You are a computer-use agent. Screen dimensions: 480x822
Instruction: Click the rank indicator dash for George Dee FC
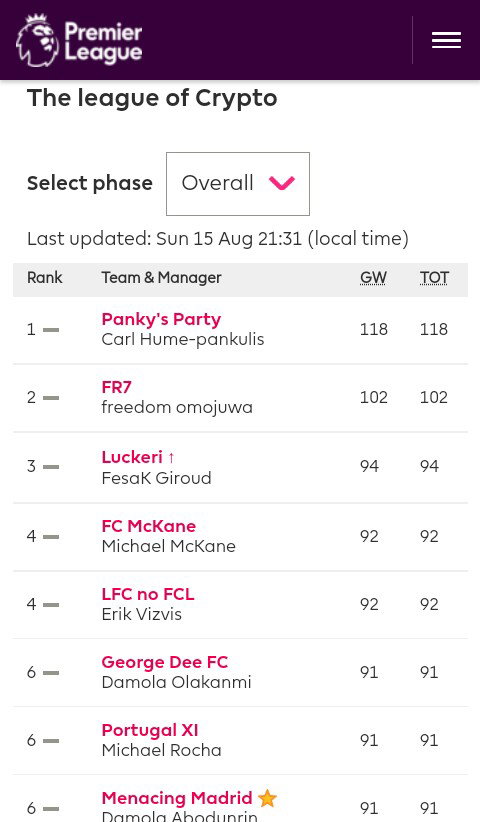pyautogui.click(x=51, y=673)
